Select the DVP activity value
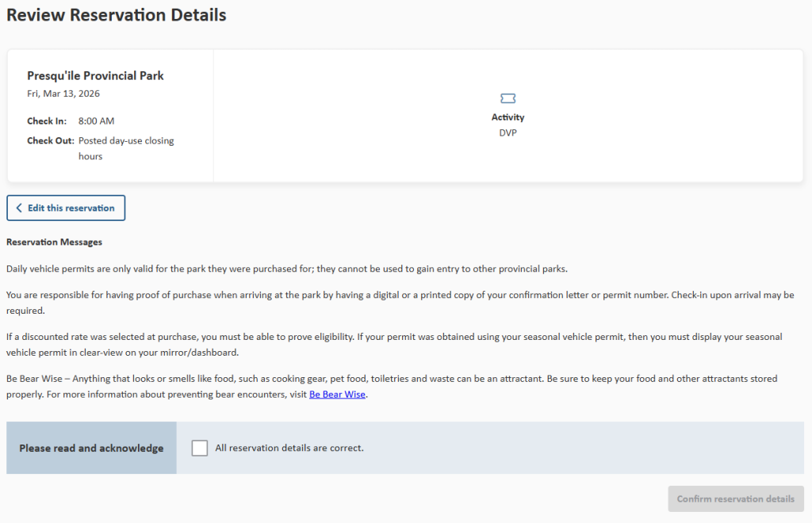This screenshot has height=523, width=812. [x=507, y=133]
